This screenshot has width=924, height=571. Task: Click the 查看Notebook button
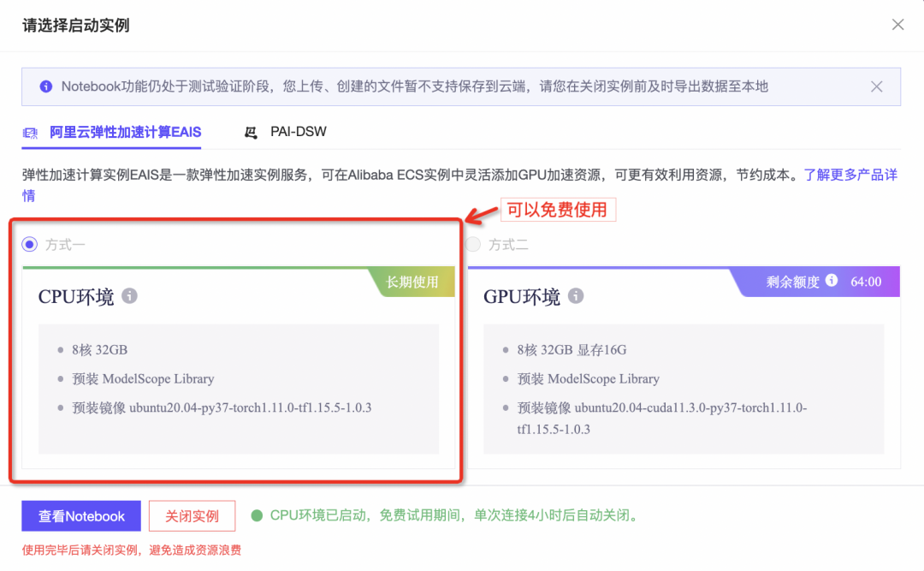pyautogui.click(x=80, y=515)
